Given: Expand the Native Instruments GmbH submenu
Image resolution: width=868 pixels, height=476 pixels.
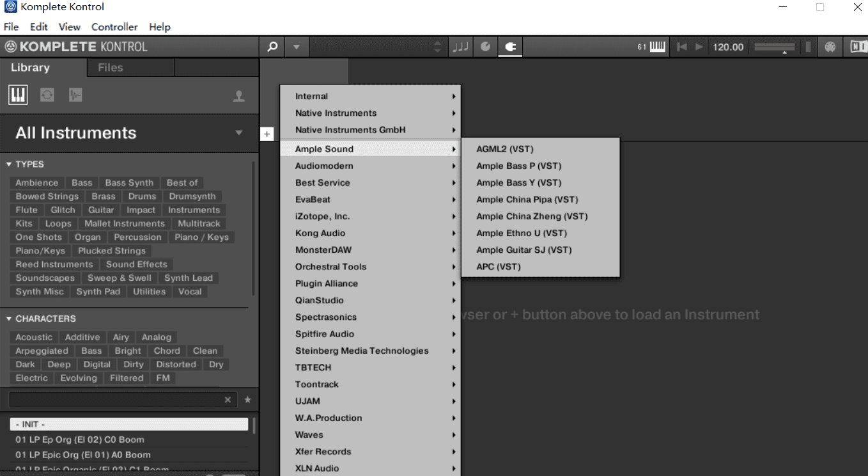Looking at the screenshot, I should pos(370,130).
